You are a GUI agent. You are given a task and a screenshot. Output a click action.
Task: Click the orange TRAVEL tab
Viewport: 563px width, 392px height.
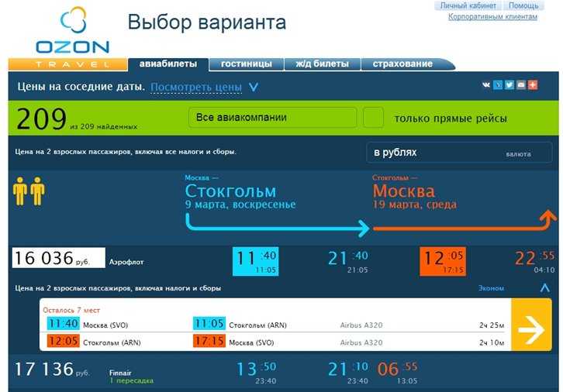click(68, 64)
